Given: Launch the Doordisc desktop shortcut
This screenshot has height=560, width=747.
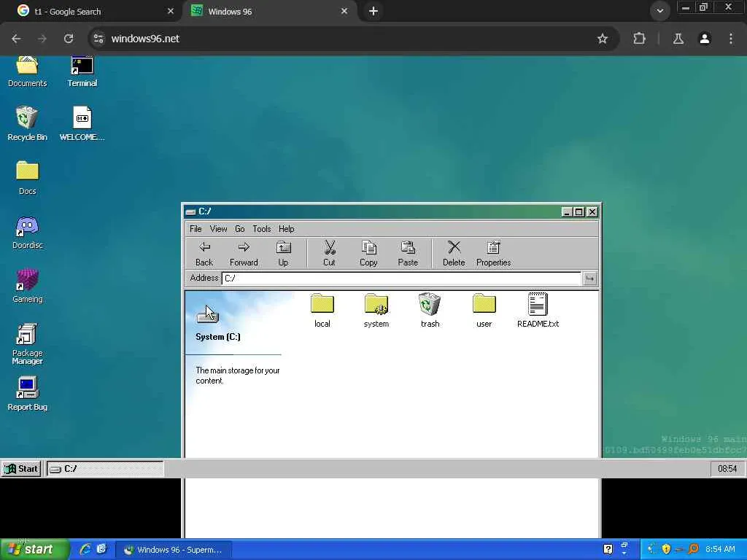Looking at the screenshot, I should pos(27,232).
